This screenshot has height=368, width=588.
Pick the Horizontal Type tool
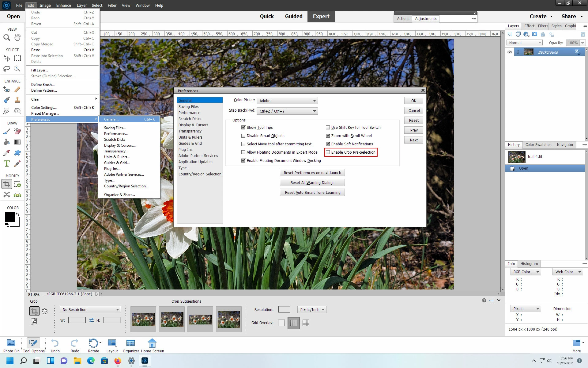(x=7, y=163)
